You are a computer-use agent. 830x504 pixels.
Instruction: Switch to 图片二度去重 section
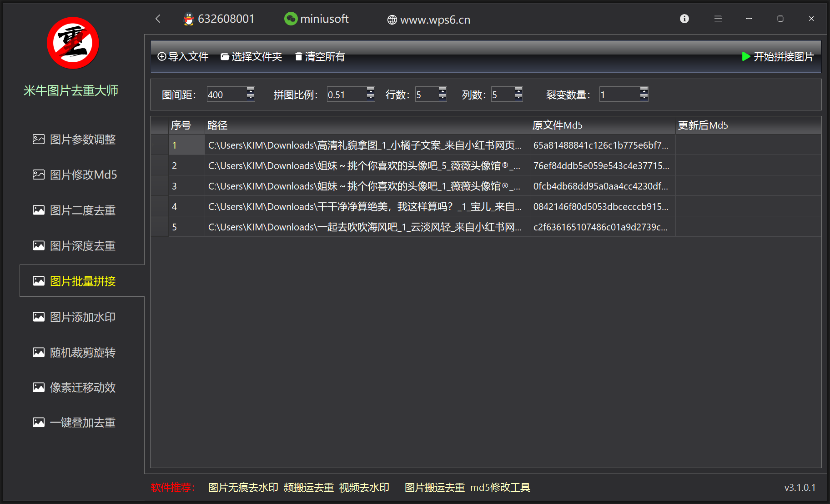82,210
